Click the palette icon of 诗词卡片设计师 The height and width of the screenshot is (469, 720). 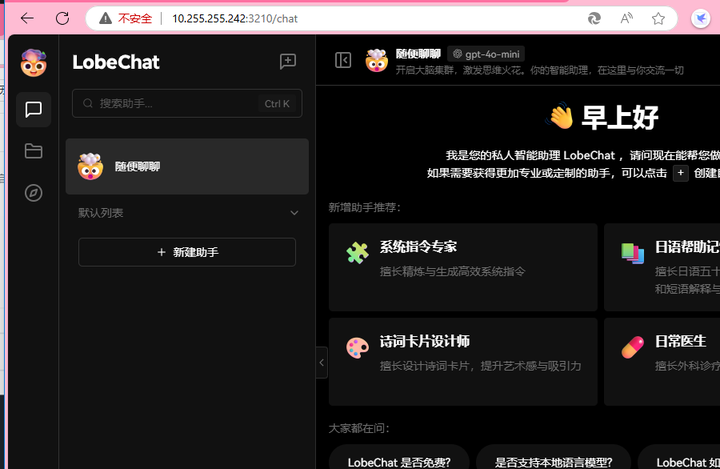pos(357,348)
